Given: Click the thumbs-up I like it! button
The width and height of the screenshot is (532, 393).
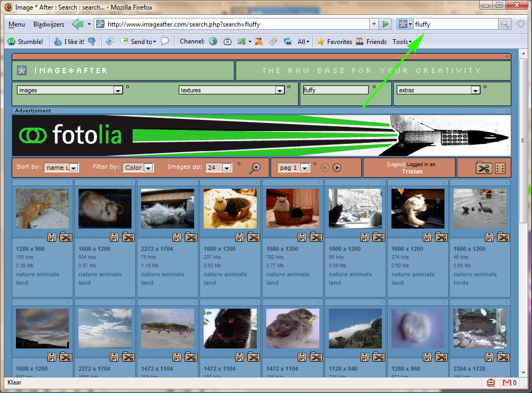Looking at the screenshot, I should (69, 41).
